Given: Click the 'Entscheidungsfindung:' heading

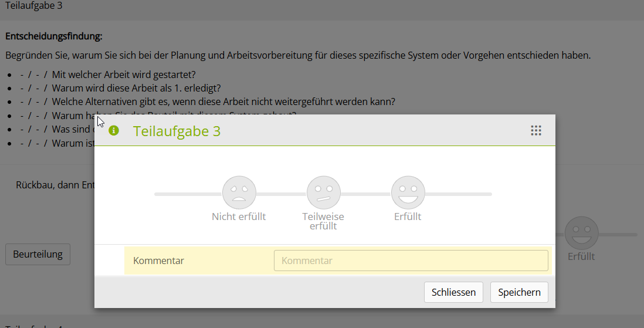Looking at the screenshot, I should coord(54,36).
